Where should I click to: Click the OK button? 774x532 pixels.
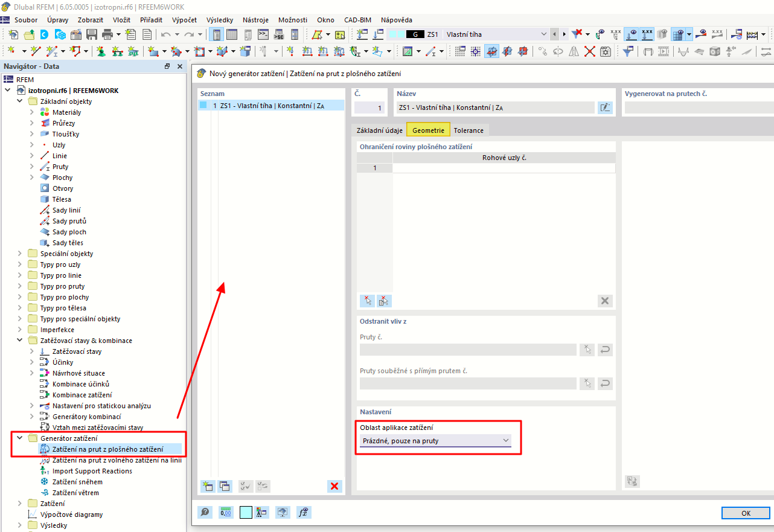[x=746, y=512]
